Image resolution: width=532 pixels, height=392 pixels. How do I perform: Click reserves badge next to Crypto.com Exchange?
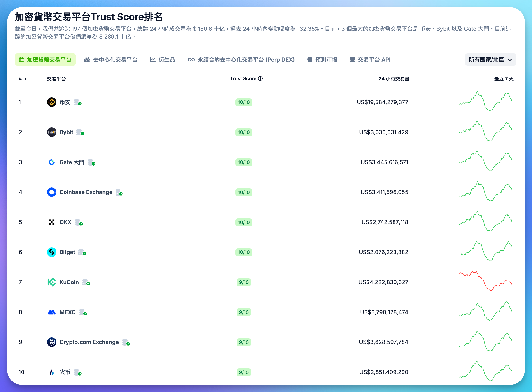point(126,342)
